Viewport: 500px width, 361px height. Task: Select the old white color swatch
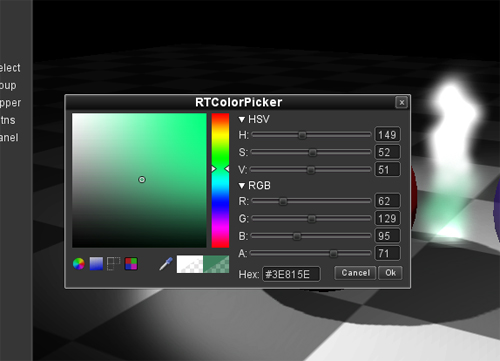190,264
